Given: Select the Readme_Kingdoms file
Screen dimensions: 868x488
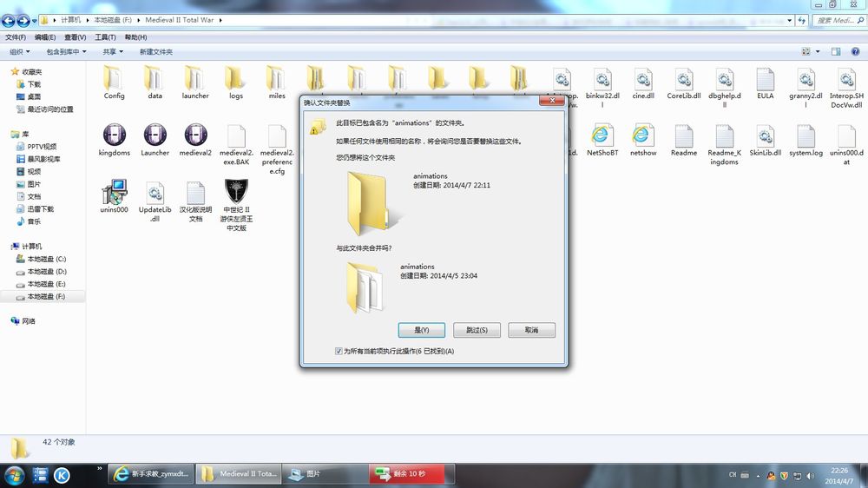Looking at the screenshot, I should coord(724,144).
